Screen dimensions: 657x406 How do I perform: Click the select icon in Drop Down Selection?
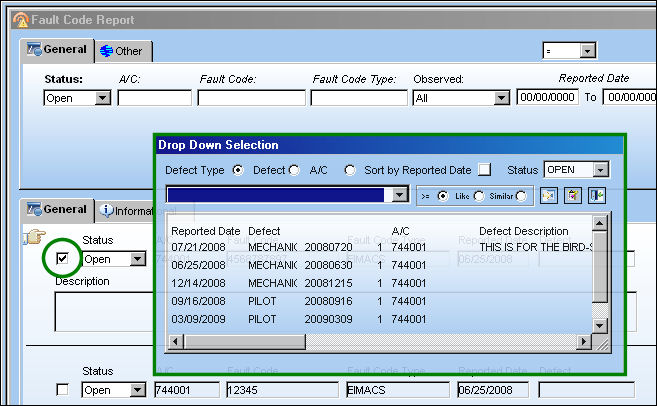click(x=548, y=196)
